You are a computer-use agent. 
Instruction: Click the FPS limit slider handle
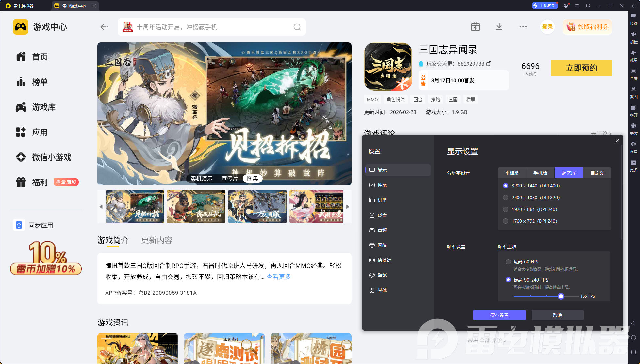coord(561,296)
